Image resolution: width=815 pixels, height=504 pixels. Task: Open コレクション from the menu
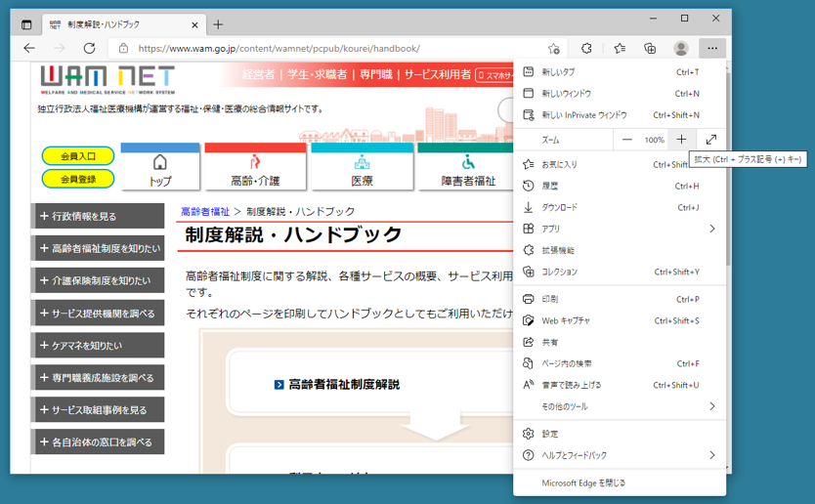pyautogui.click(x=619, y=272)
